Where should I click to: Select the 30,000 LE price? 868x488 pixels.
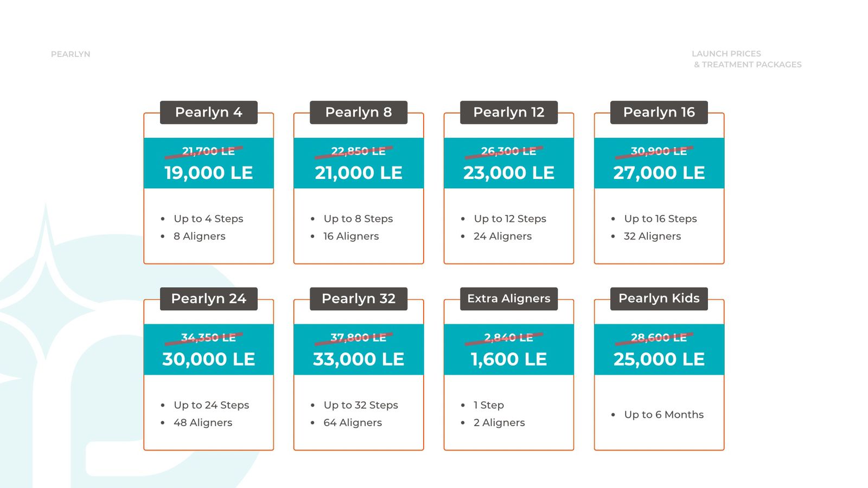208,359
